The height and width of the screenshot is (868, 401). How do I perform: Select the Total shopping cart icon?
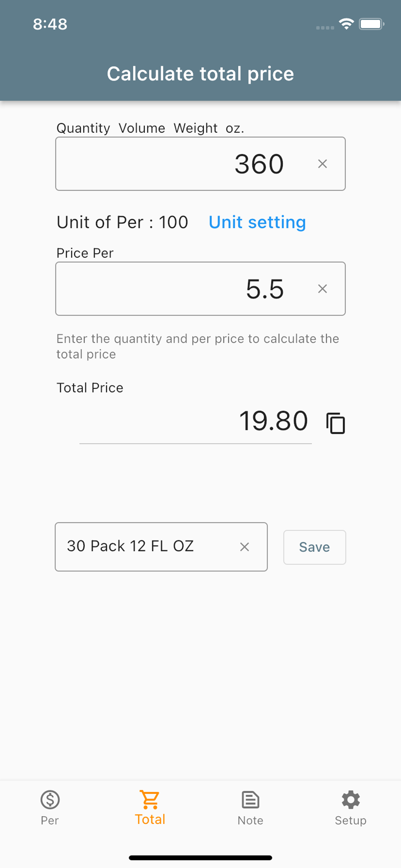coord(150,799)
